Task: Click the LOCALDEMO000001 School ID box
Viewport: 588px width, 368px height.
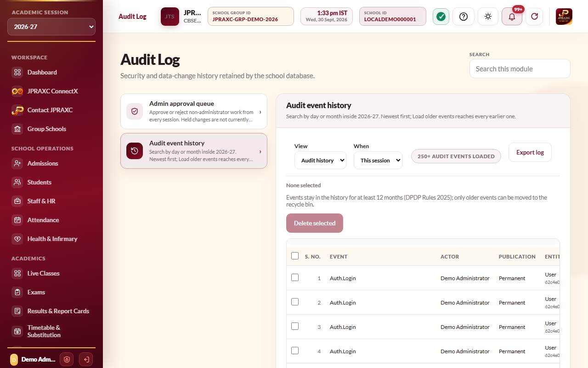Action: click(393, 16)
